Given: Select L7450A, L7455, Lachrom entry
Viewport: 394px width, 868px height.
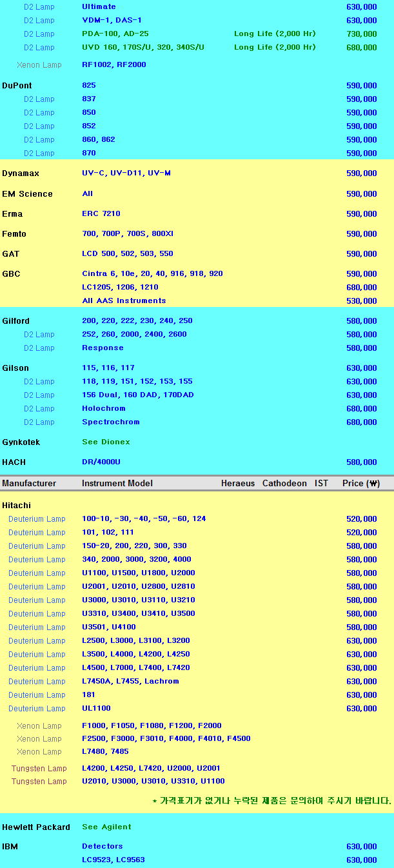Looking at the screenshot, I should click(x=130, y=681).
